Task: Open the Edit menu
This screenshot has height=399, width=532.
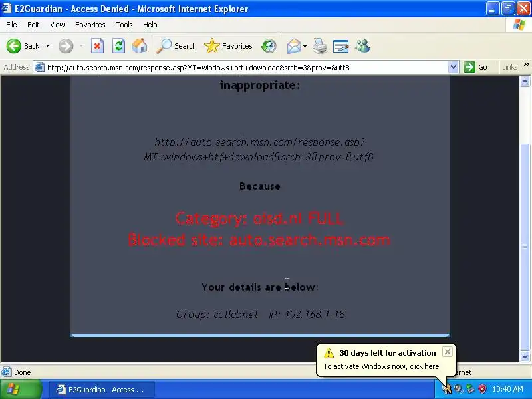Action: [x=33, y=25]
